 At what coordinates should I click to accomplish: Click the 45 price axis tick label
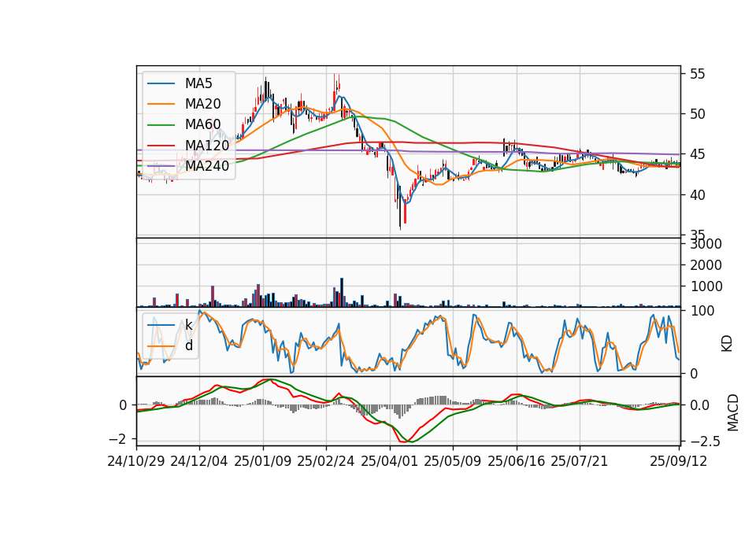697,155
